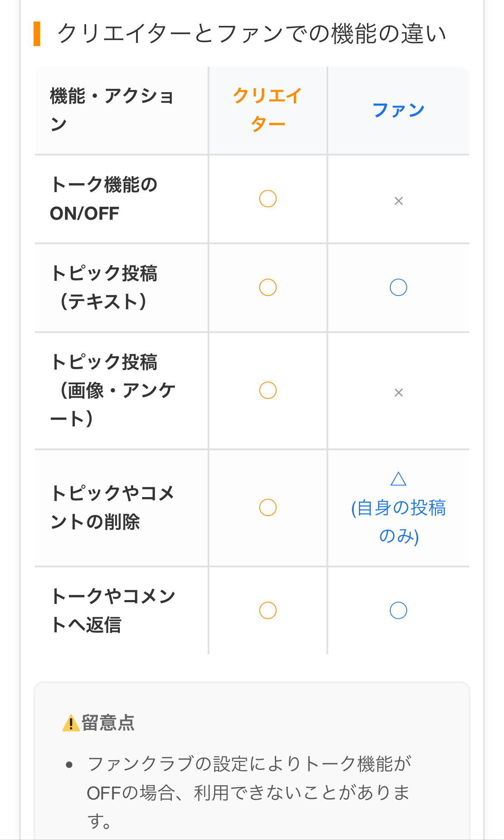Click the トーク機能のON/OFF row label
Image resolution: width=504 pixels, height=840 pixels.
(103, 199)
